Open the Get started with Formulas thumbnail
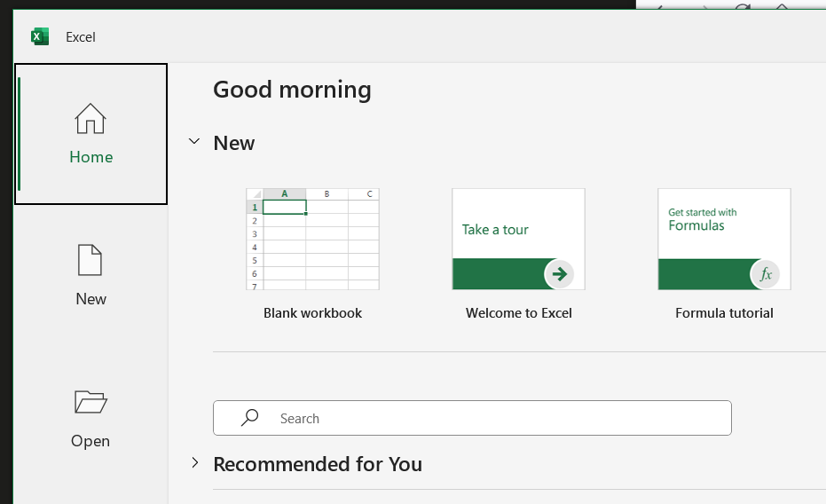The height and width of the screenshot is (504, 826). [x=724, y=239]
